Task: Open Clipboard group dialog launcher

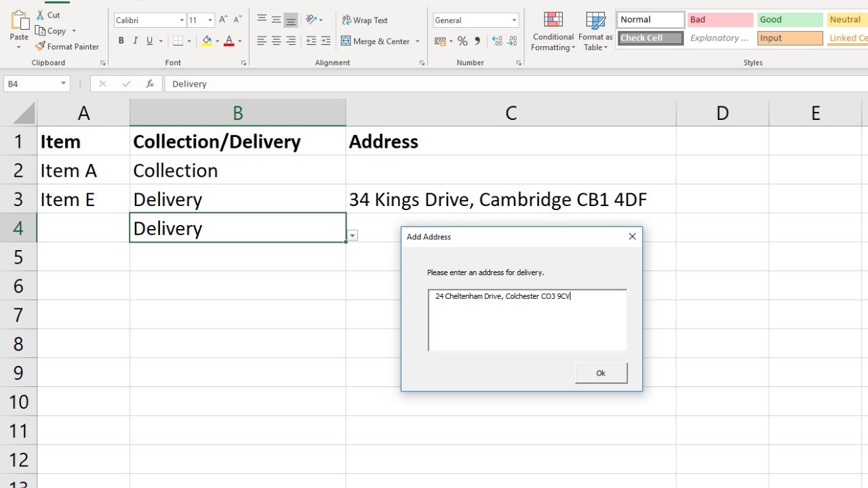Action: 103,63
